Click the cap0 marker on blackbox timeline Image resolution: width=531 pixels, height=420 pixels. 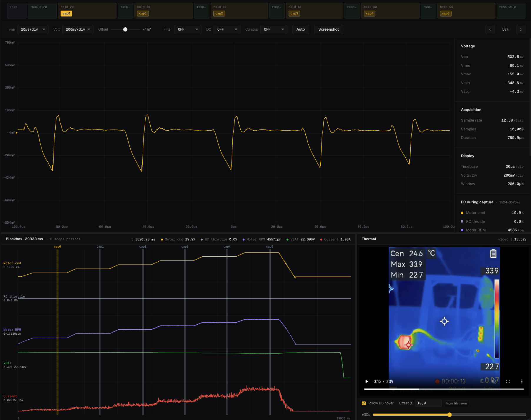57,247
